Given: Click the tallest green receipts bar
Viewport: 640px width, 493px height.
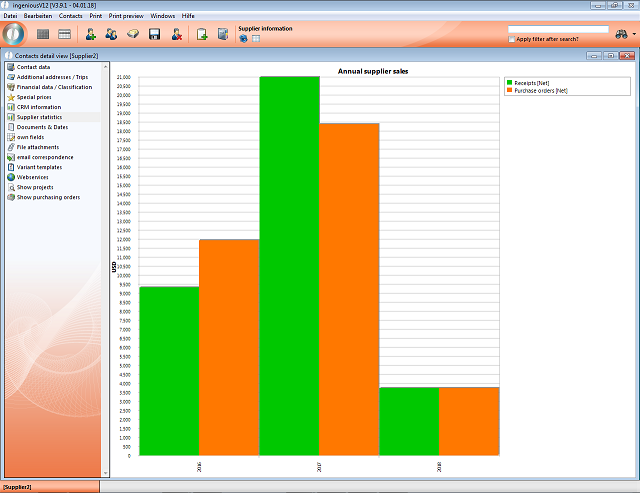Looking at the screenshot, I should click(289, 266).
